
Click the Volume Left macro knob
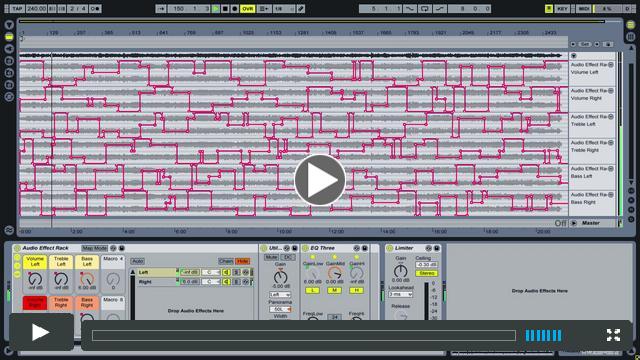click(35, 279)
